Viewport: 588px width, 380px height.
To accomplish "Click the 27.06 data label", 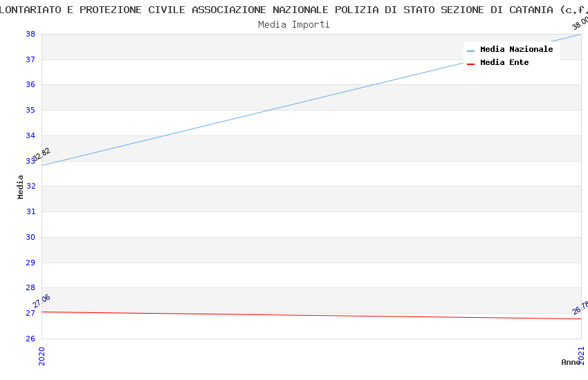I will 42,301.
